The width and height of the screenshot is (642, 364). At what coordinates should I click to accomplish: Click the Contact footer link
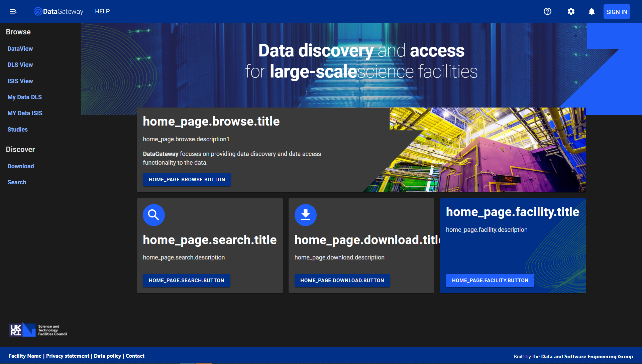(x=135, y=356)
